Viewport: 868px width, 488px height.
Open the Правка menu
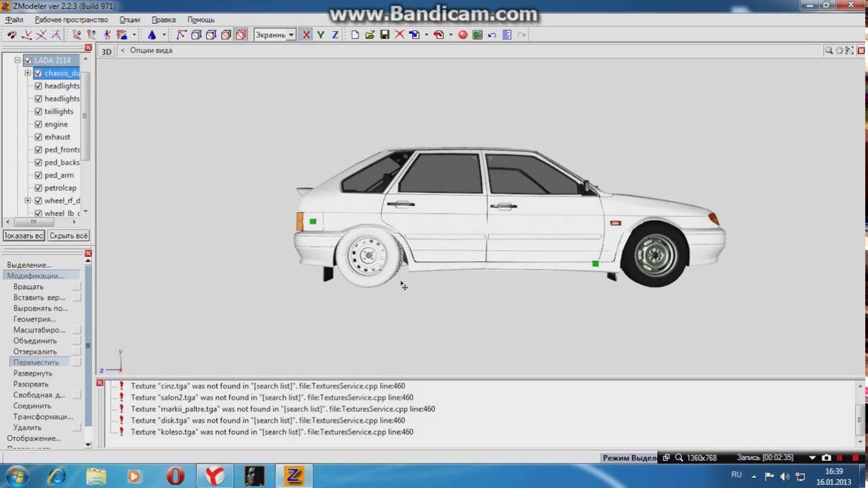[x=163, y=20]
